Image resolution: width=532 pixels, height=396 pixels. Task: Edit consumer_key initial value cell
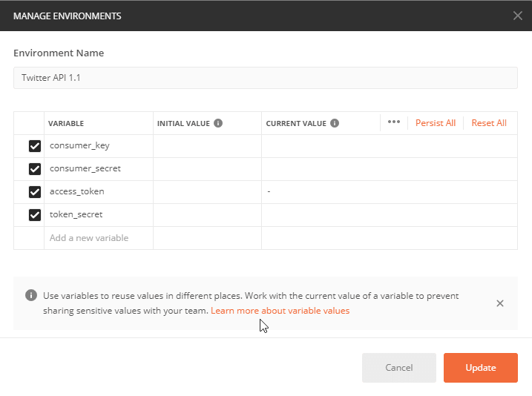[207, 146]
